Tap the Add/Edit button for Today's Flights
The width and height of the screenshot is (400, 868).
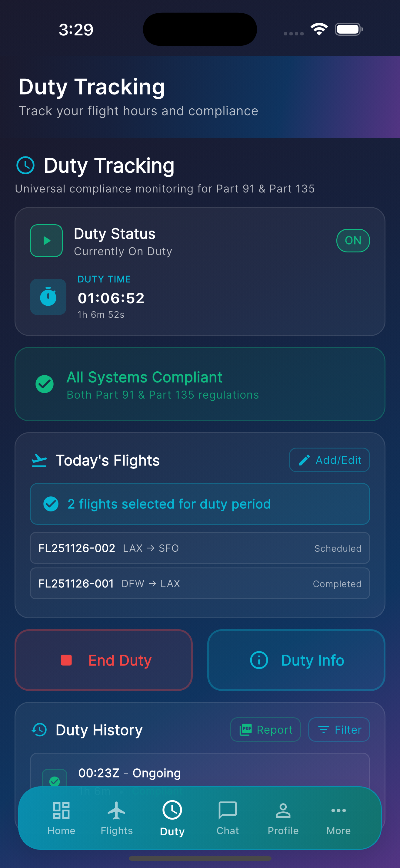click(329, 460)
